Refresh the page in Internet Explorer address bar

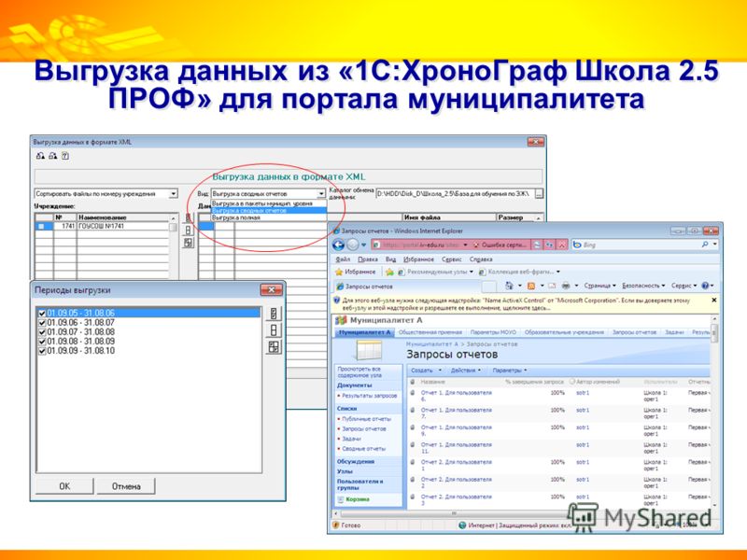[x=550, y=245]
